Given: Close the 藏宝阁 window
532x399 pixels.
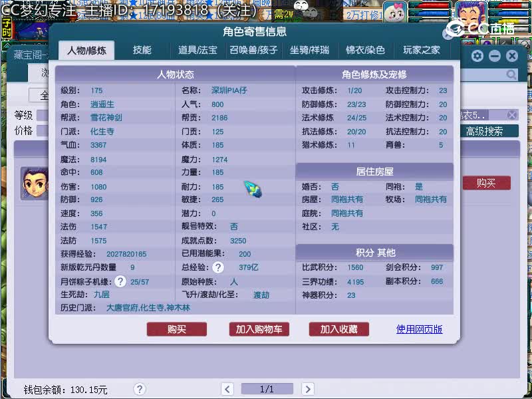Looking at the screenshot, I should pos(512,56).
